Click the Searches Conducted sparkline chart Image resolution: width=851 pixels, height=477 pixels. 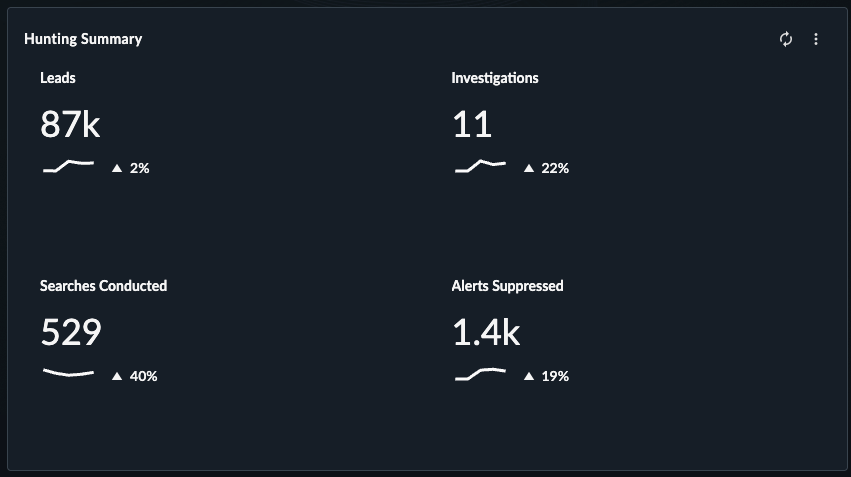point(68,373)
